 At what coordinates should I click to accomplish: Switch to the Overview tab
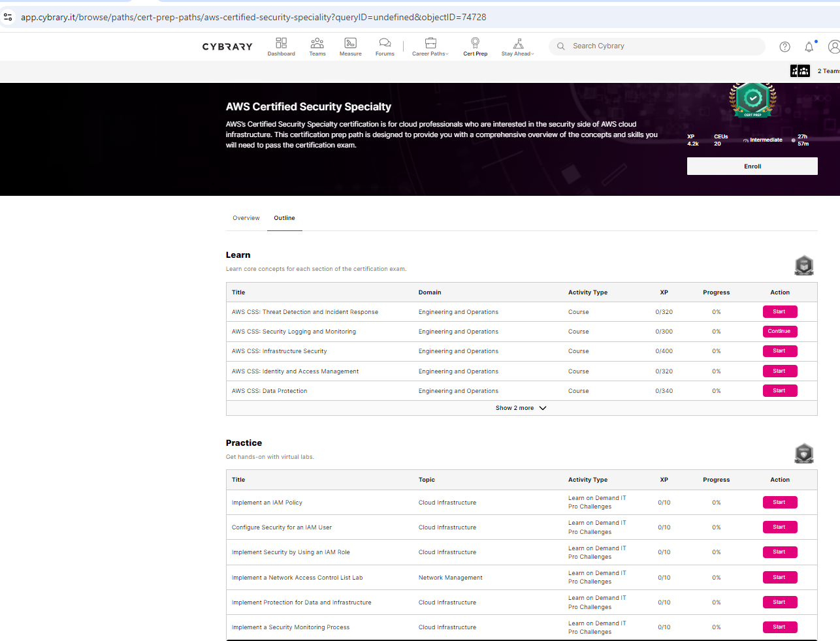point(246,218)
